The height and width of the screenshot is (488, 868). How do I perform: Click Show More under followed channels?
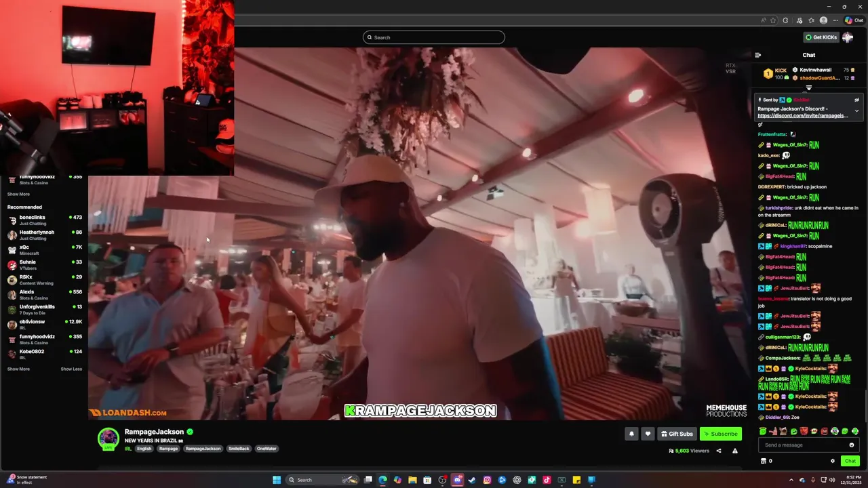coord(18,194)
